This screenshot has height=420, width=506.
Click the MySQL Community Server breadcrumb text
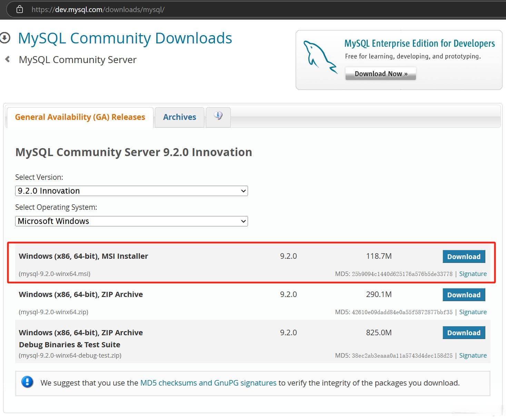[x=78, y=60]
